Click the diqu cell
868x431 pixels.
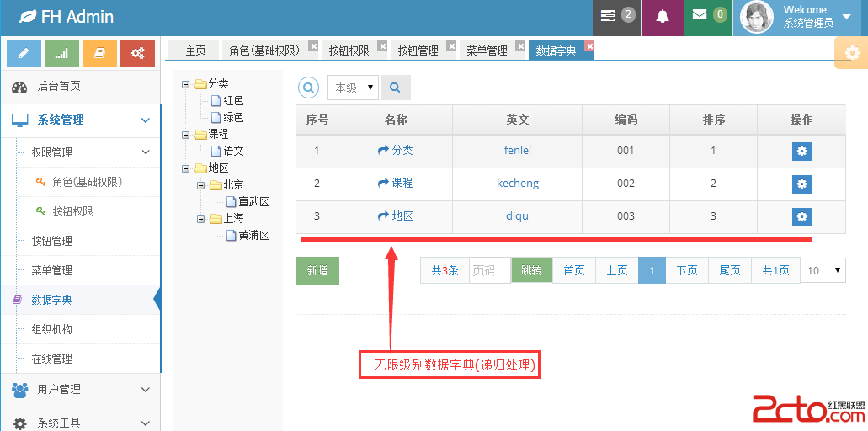(518, 215)
